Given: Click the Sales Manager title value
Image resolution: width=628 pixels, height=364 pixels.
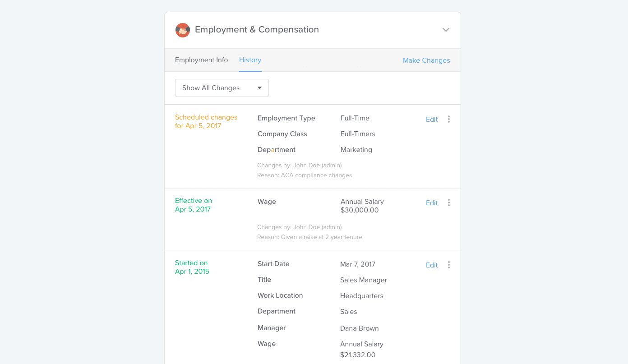Looking at the screenshot, I should click(363, 280).
